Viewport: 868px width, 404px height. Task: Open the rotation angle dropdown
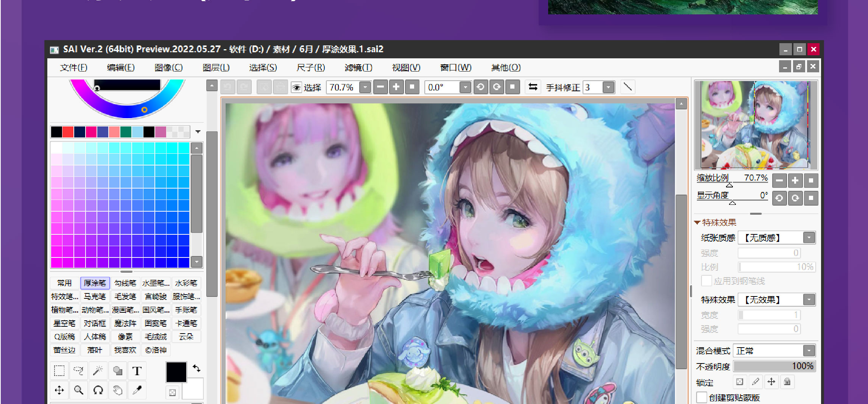click(466, 87)
